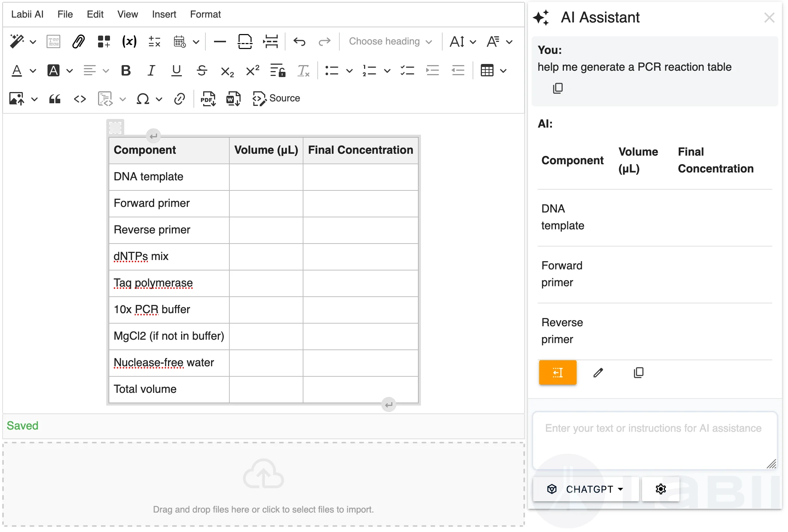The image size is (788, 532).
Task: Export document to PDF
Action: [208, 99]
